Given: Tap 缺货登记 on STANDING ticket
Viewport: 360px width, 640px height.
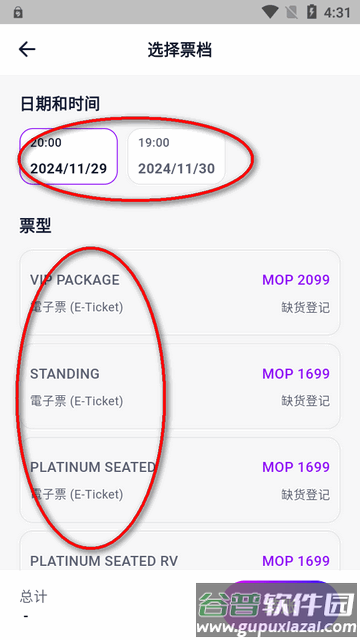Looking at the screenshot, I should tap(305, 401).
